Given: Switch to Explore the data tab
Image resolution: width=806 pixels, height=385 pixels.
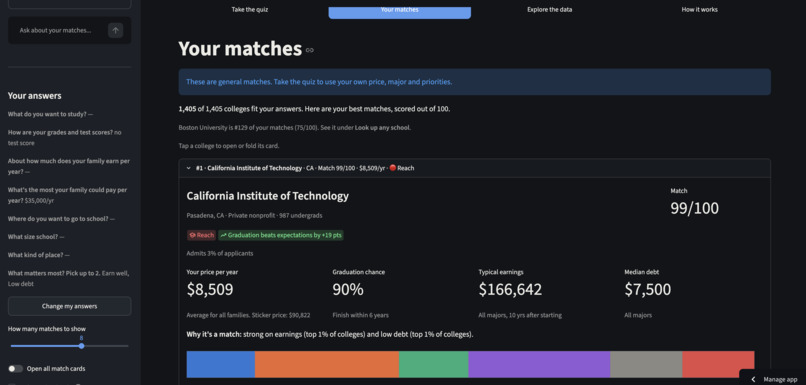Looking at the screenshot, I should coord(549,9).
